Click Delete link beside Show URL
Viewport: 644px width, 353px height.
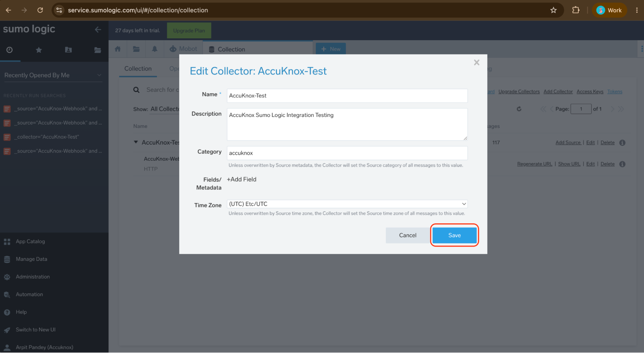coord(607,164)
